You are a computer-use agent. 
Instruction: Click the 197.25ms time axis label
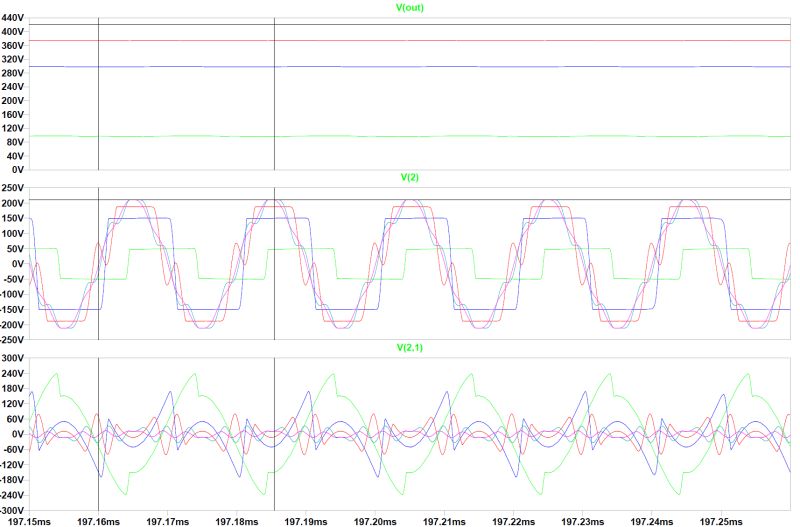721,521
